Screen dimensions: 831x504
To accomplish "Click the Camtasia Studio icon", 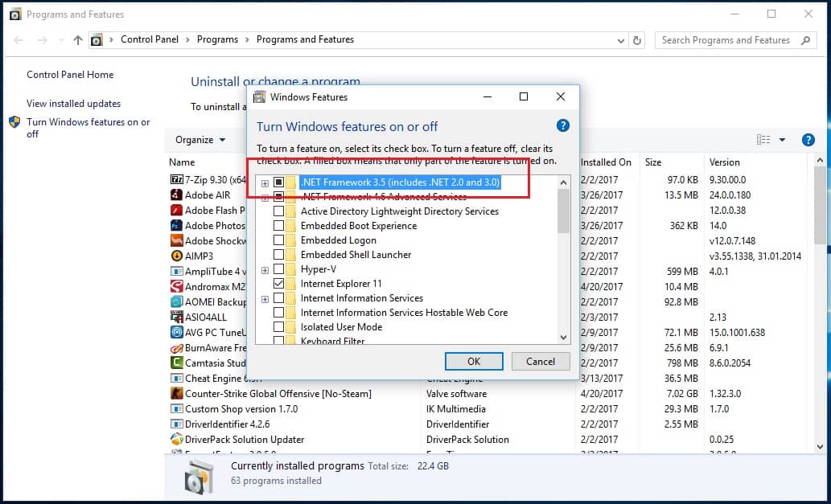I will click(176, 363).
